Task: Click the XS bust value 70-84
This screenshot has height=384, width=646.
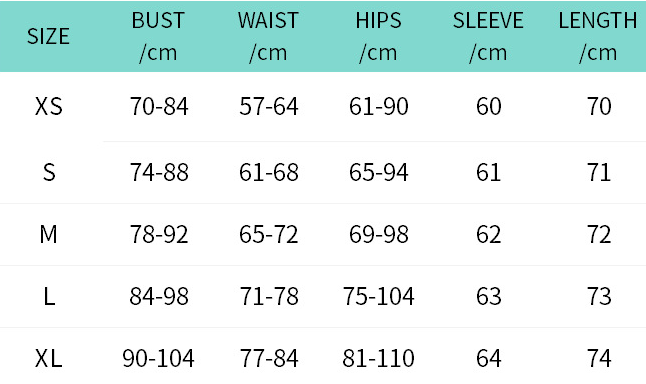Action: pos(159,106)
